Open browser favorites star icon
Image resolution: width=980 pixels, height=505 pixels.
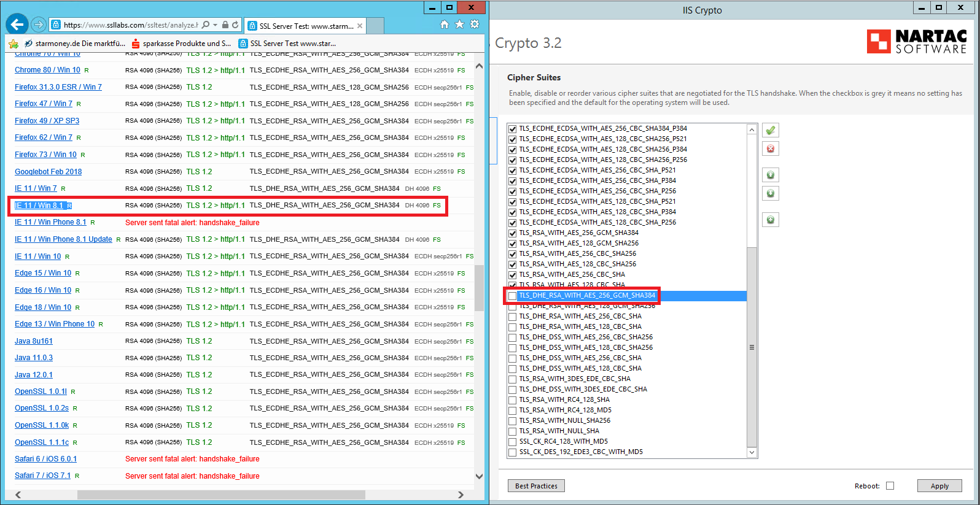(459, 25)
